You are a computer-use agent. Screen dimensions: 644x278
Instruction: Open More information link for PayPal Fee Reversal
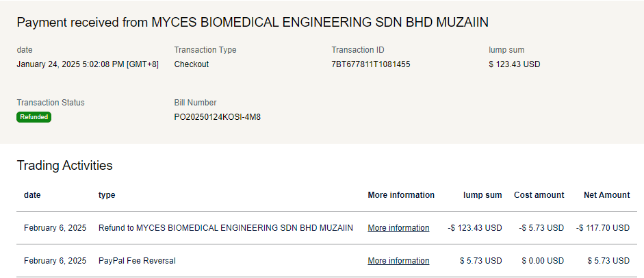pyautogui.click(x=398, y=261)
